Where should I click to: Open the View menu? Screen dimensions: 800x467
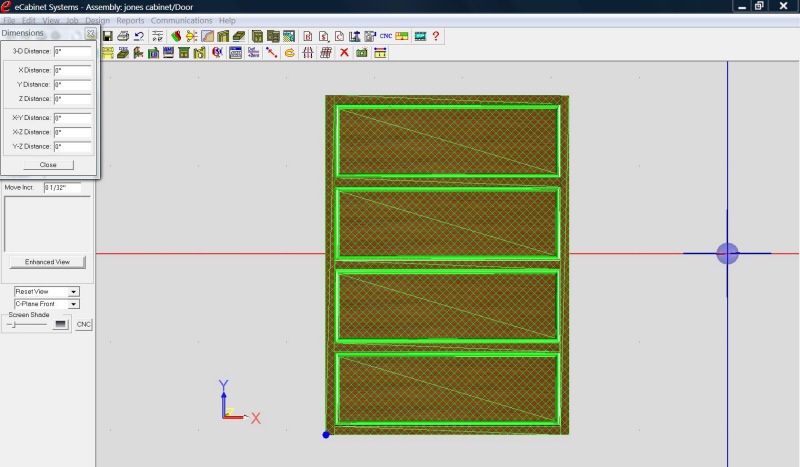coord(51,20)
